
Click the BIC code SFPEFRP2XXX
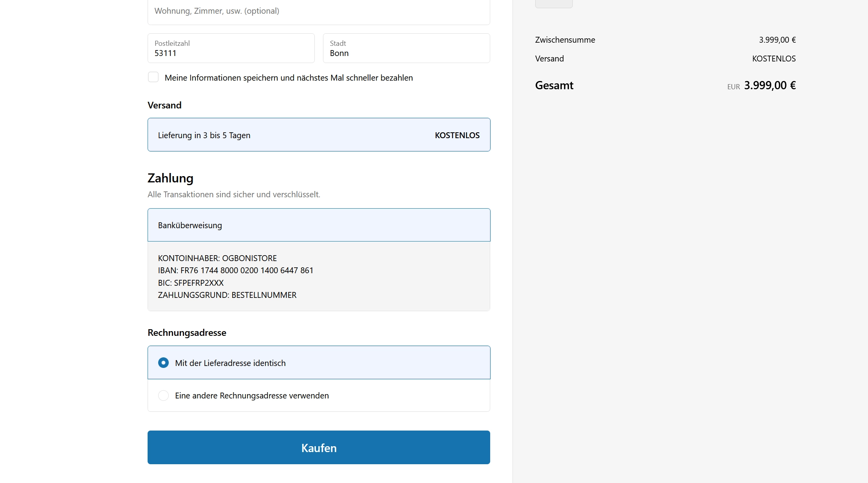pyautogui.click(x=199, y=283)
